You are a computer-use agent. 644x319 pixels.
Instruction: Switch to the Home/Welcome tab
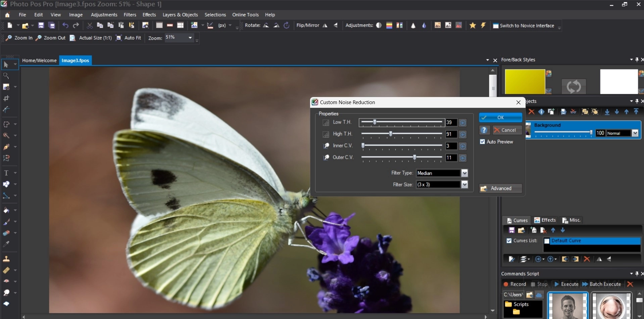pyautogui.click(x=39, y=60)
